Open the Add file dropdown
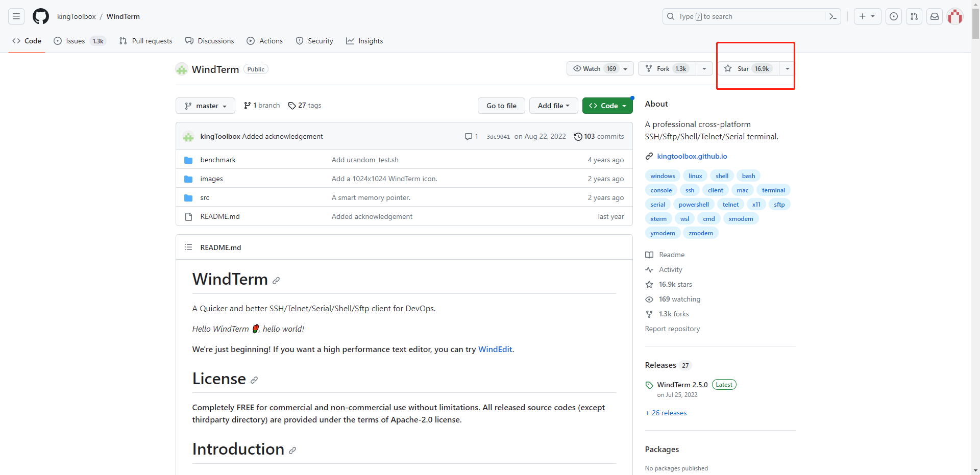Viewport: 980px width, 475px height. click(x=553, y=106)
